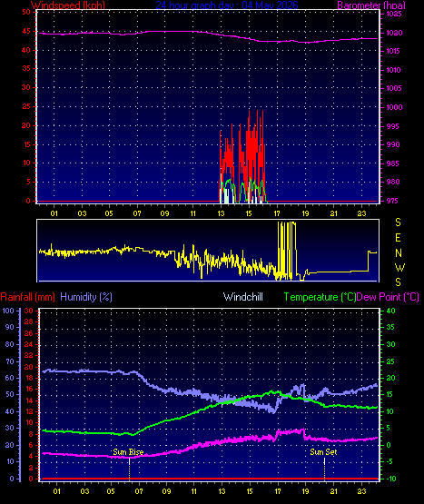Click the Temperature (°C) legend label

pyautogui.click(x=320, y=297)
